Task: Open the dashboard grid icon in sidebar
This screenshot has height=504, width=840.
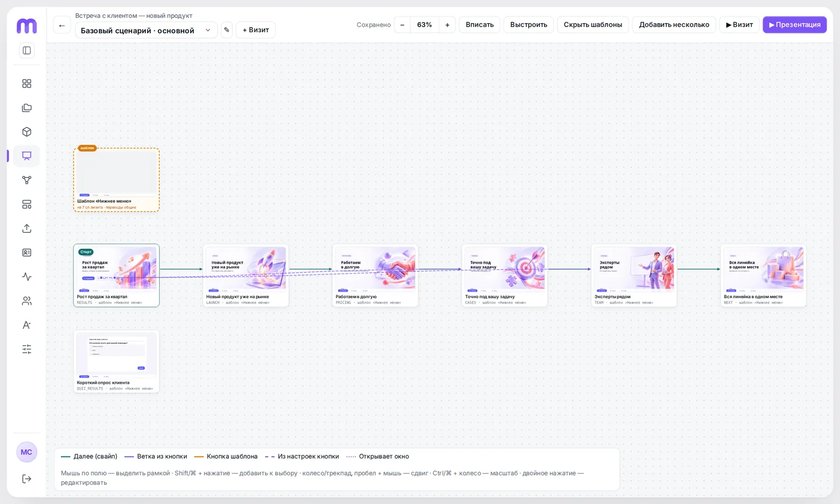Action: [27, 83]
